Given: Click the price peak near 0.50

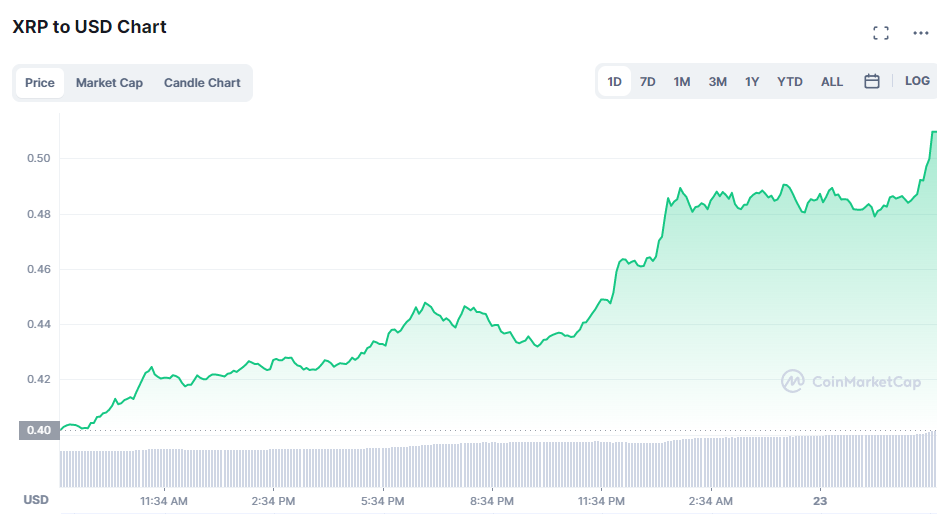Looking at the screenshot, I should pos(933,132).
